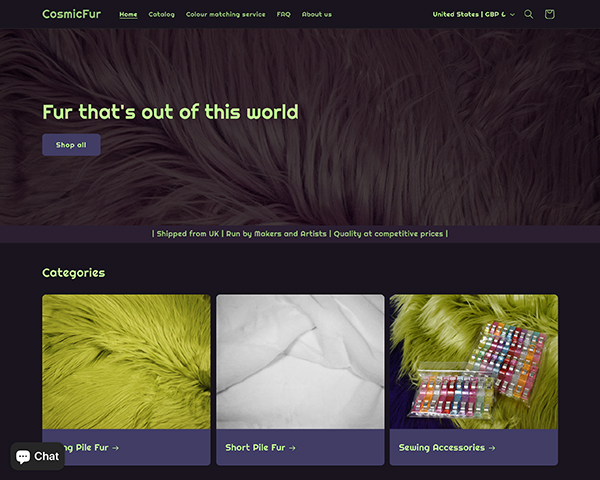
Task: Open the Catalog menu item
Action: pyautogui.click(x=161, y=15)
